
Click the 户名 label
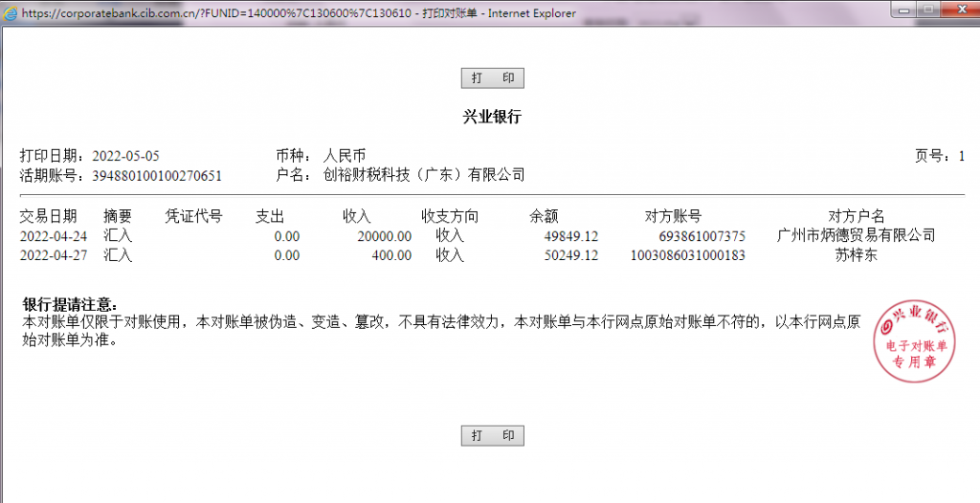point(294,175)
